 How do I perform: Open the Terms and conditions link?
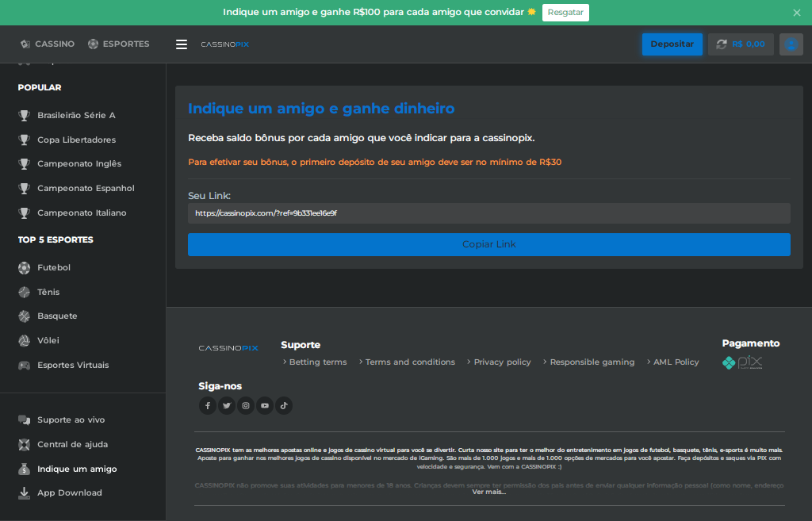click(410, 362)
